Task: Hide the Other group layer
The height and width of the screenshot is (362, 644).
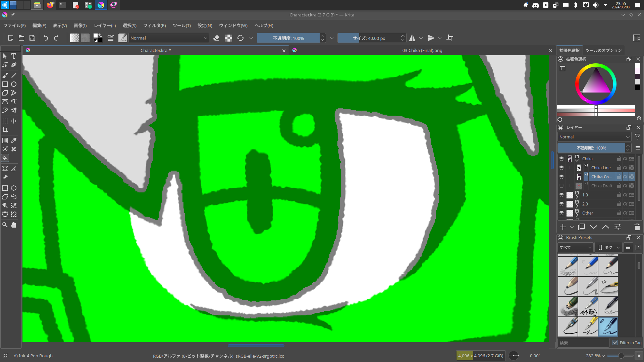Action: pyautogui.click(x=561, y=213)
